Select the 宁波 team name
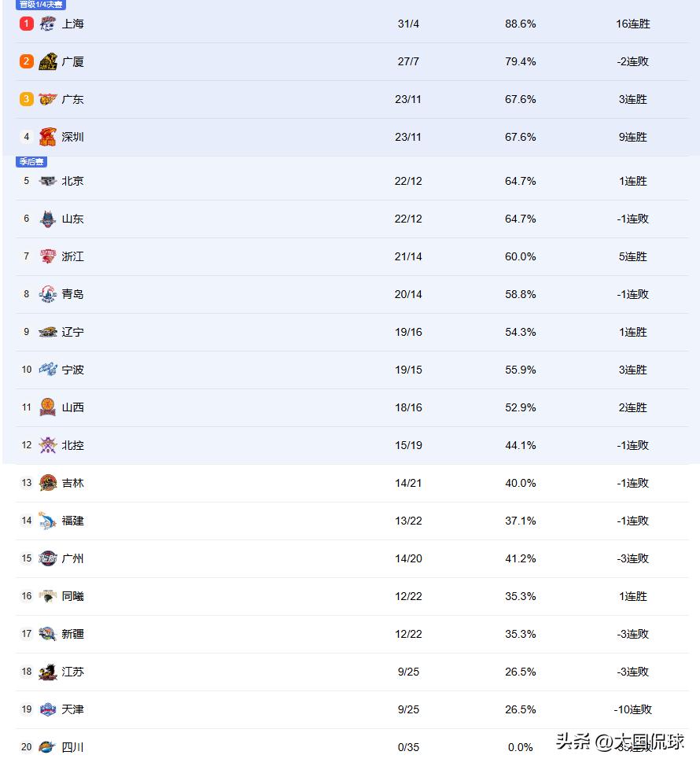 pos(72,370)
